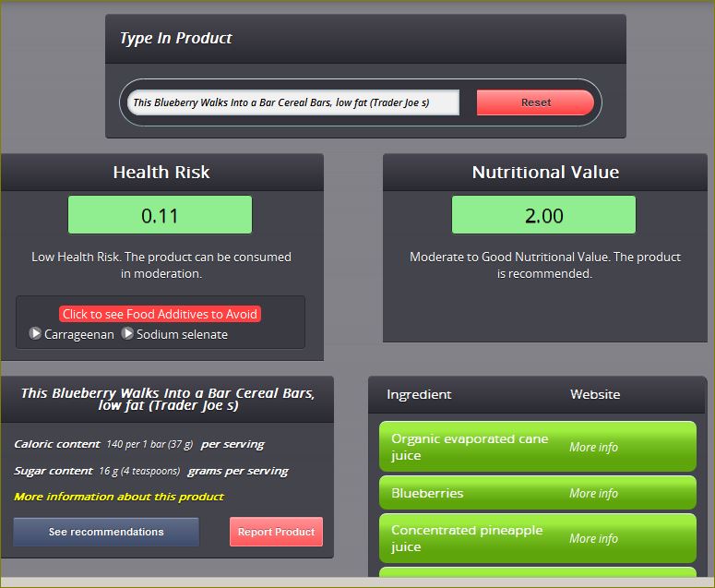Open More info for Blueberries
This screenshot has width=715, height=588.
tap(593, 493)
